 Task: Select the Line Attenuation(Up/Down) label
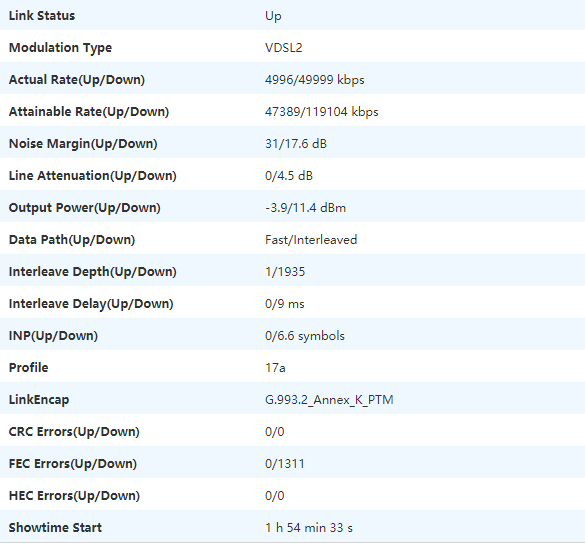93,176
